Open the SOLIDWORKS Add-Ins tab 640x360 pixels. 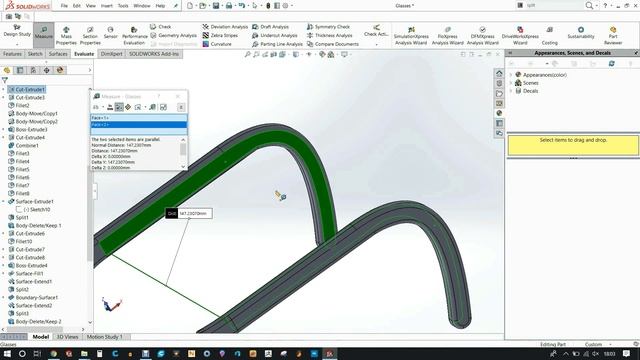[154, 54]
